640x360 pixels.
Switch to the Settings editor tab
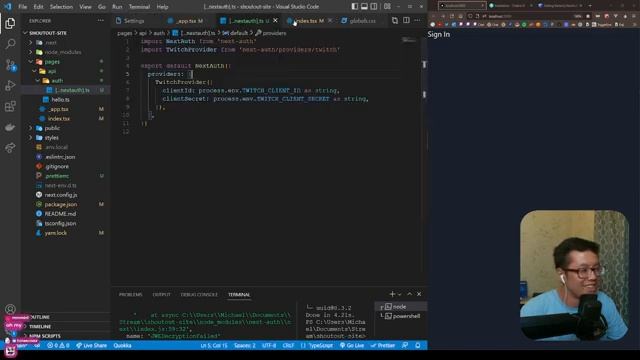pyautogui.click(x=134, y=20)
